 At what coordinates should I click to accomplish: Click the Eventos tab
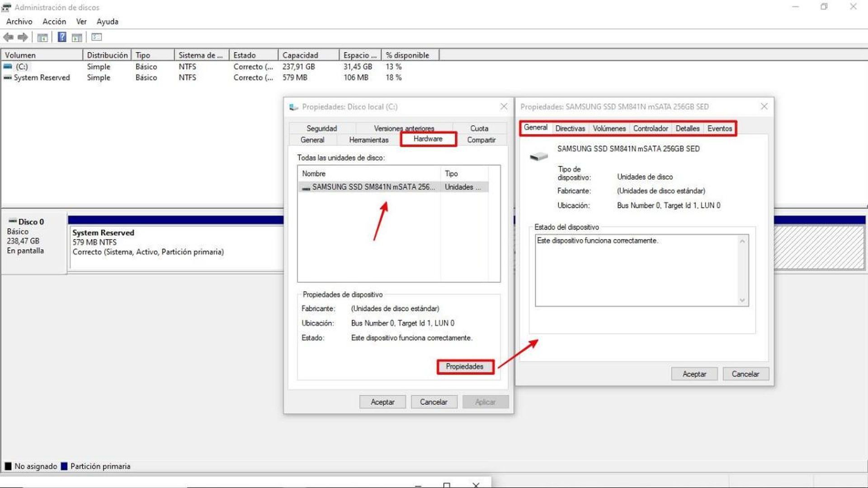(719, 128)
